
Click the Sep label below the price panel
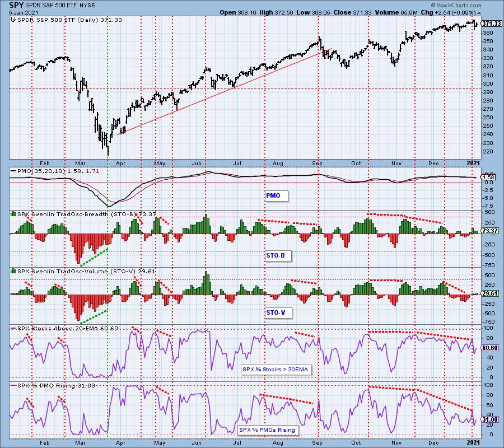coord(318,164)
